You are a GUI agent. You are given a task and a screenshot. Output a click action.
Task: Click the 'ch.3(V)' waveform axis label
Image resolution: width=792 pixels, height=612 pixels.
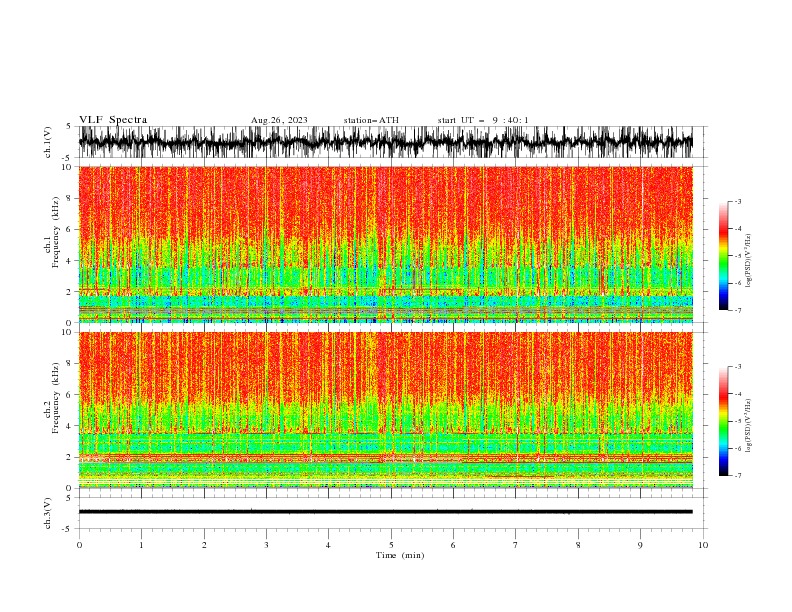click(48, 513)
